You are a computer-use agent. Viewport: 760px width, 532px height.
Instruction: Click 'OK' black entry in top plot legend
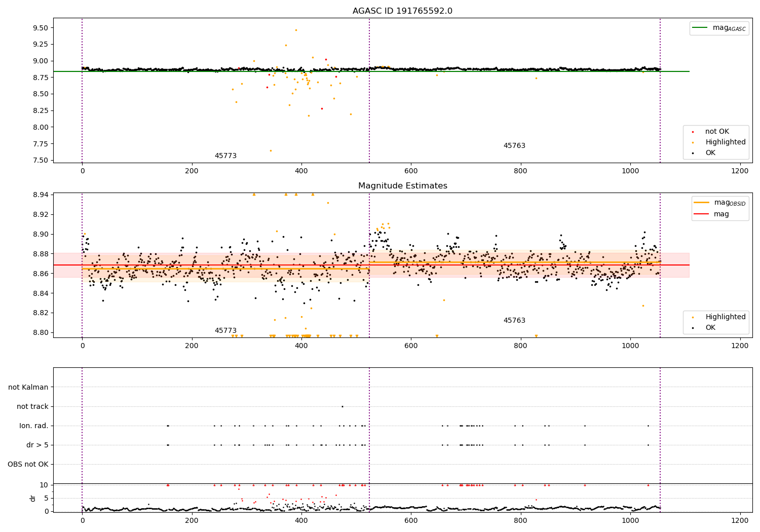tap(710, 153)
